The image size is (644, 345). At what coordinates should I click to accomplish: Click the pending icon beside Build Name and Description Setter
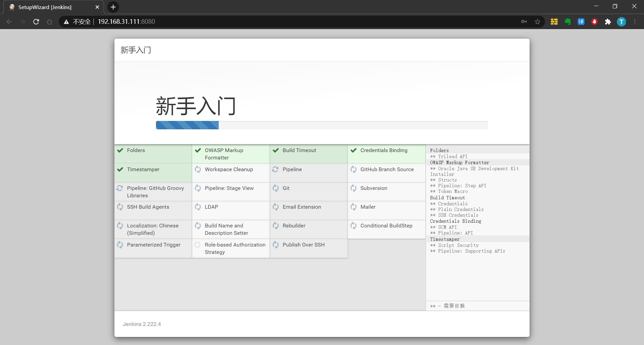[x=198, y=226]
